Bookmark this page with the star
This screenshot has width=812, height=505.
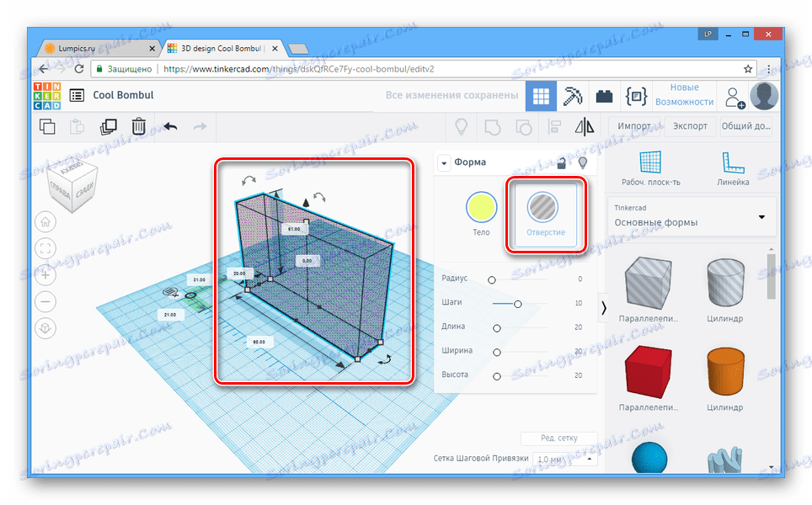(748, 69)
